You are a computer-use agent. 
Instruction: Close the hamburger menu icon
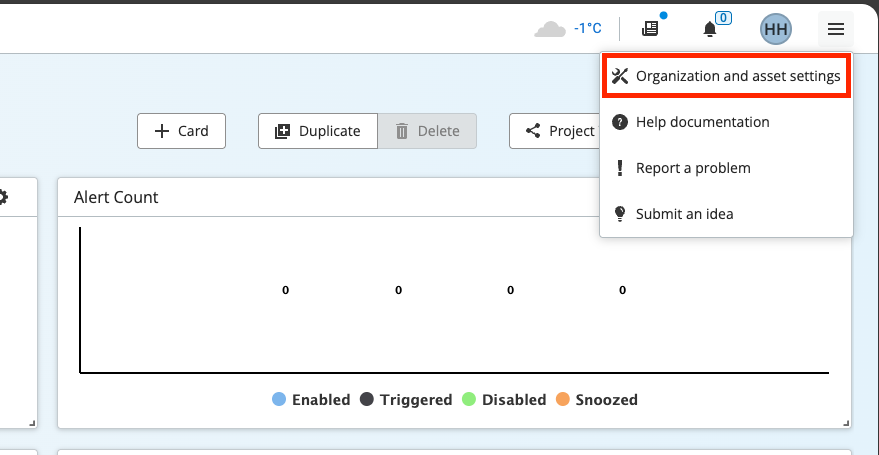tap(836, 29)
